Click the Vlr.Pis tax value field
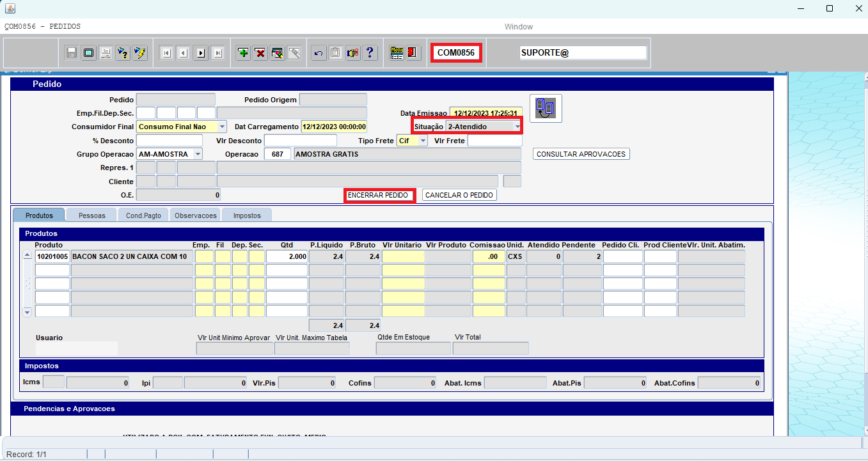Screen dimensions: 868x461 307,383
